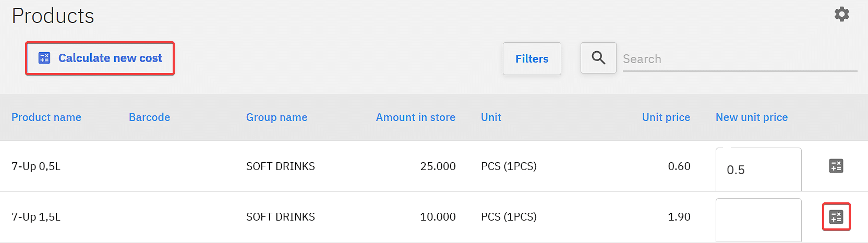Open the settings gear icon
This screenshot has width=868, height=243.
pos(841,14)
